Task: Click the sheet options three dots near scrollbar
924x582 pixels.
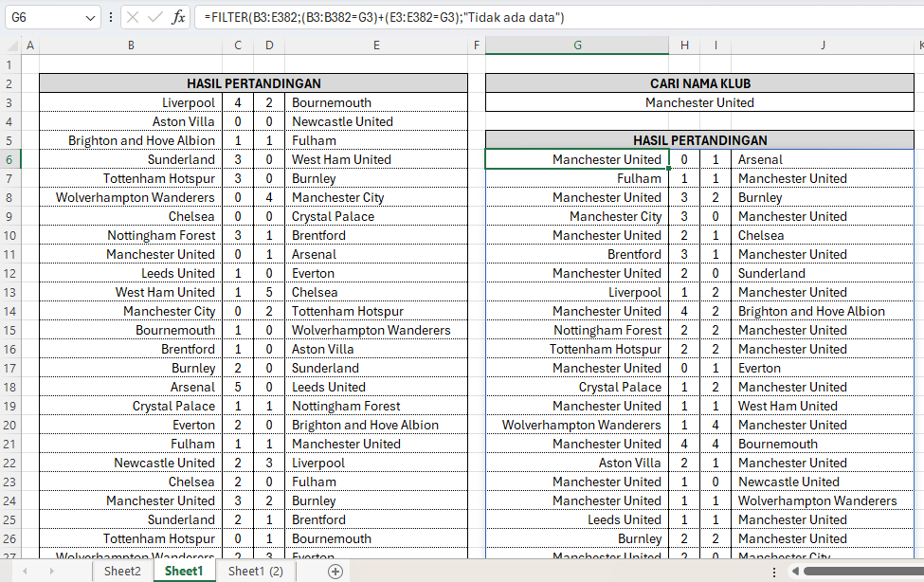Action: point(773,572)
